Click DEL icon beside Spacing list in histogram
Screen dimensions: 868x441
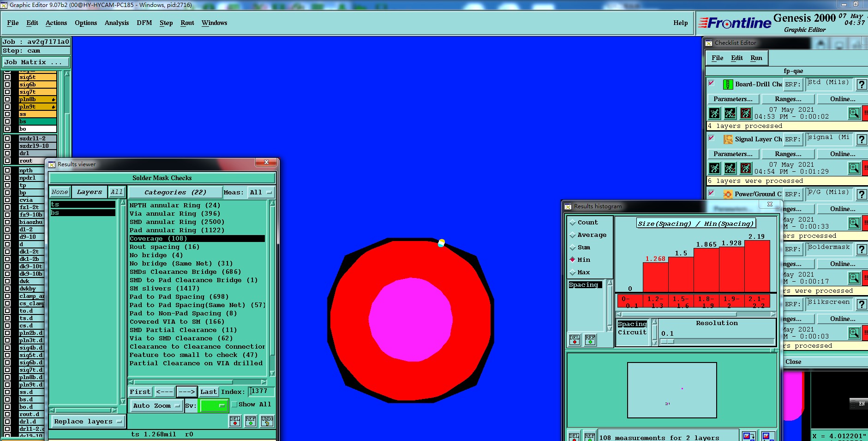tap(575, 340)
